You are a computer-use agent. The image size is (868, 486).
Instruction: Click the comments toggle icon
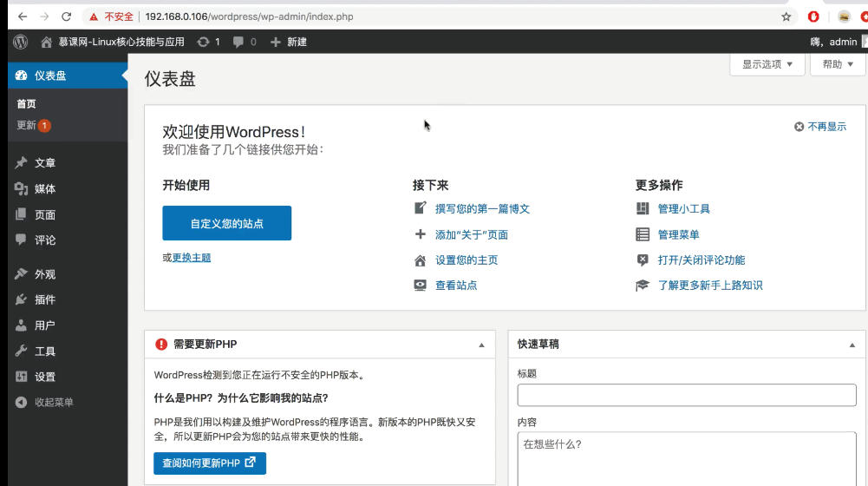pyautogui.click(x=643, y=259)
